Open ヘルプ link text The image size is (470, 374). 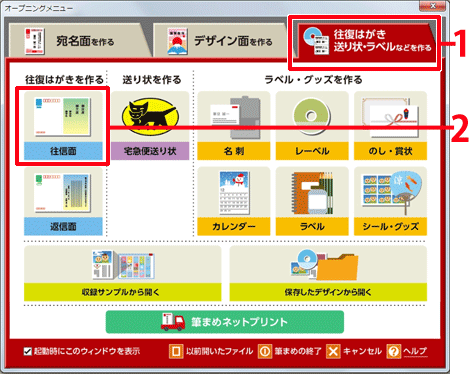pyautogui.click(x=415, y=351)
